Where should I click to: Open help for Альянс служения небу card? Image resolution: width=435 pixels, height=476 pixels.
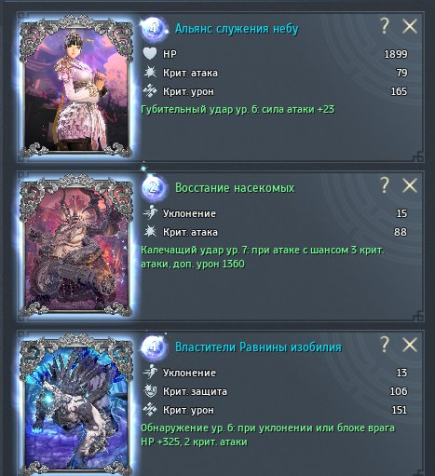(385, 26)
